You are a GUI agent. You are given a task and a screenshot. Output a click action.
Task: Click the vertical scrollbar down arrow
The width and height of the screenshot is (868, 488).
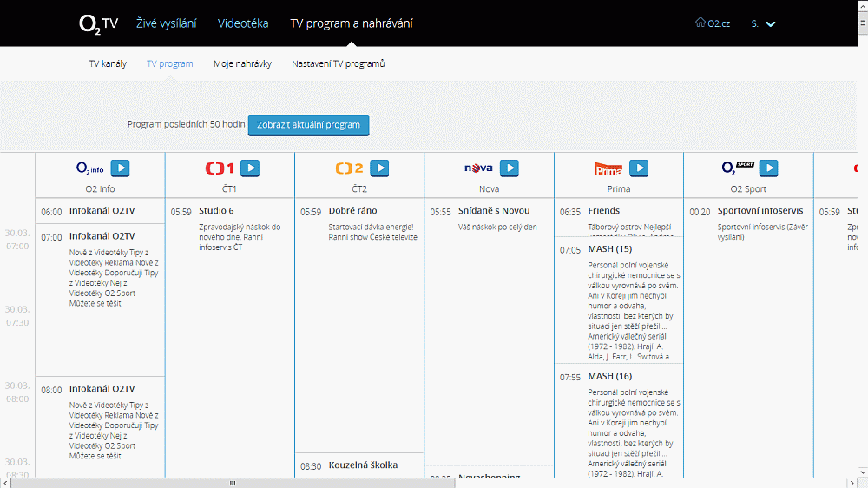863,472
